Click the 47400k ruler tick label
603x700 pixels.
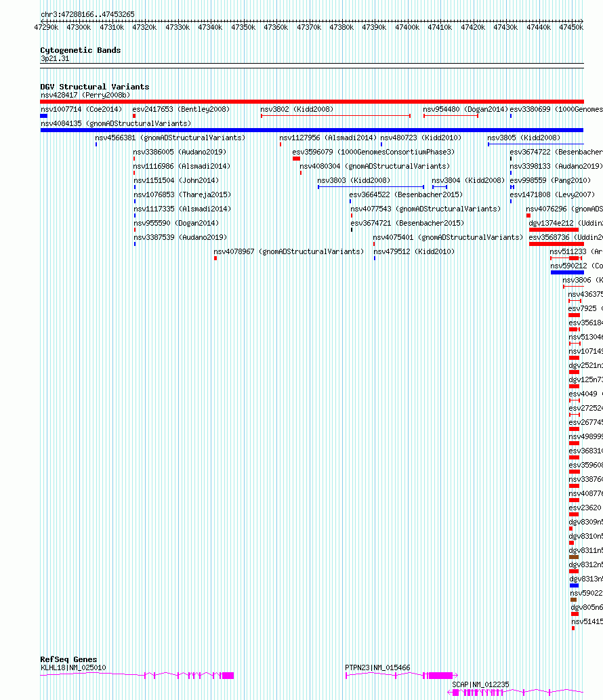tap(407, 27)
